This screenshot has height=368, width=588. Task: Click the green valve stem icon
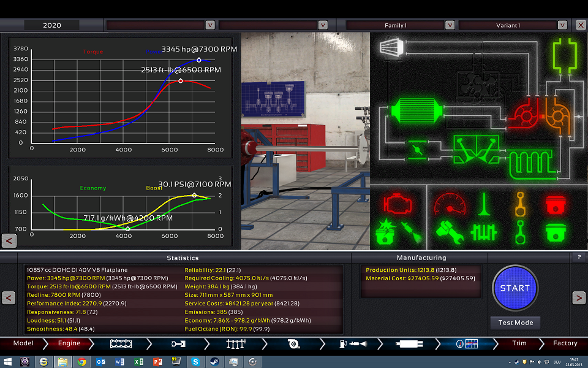[484, 204]
